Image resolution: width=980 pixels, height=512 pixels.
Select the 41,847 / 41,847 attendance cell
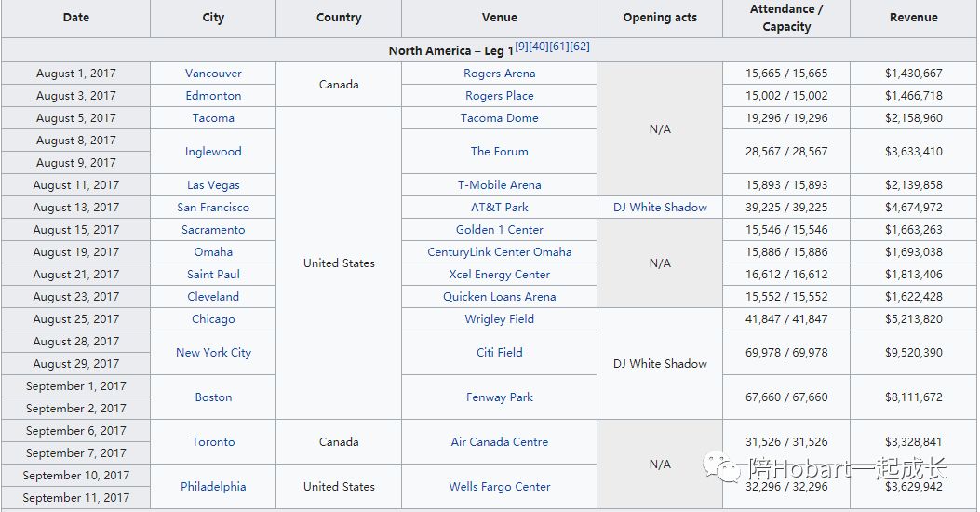coord(786,319)
